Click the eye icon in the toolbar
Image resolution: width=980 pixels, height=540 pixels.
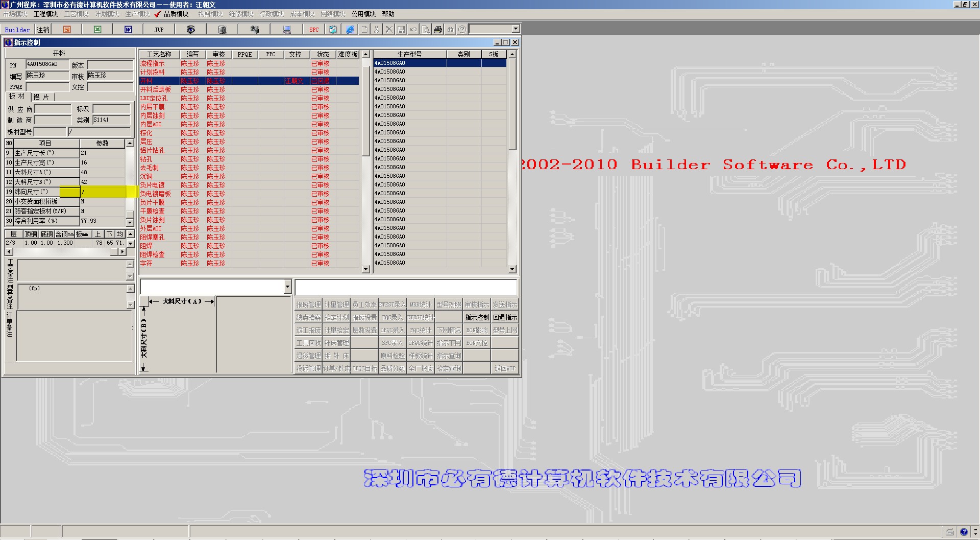tap(190, 30)
